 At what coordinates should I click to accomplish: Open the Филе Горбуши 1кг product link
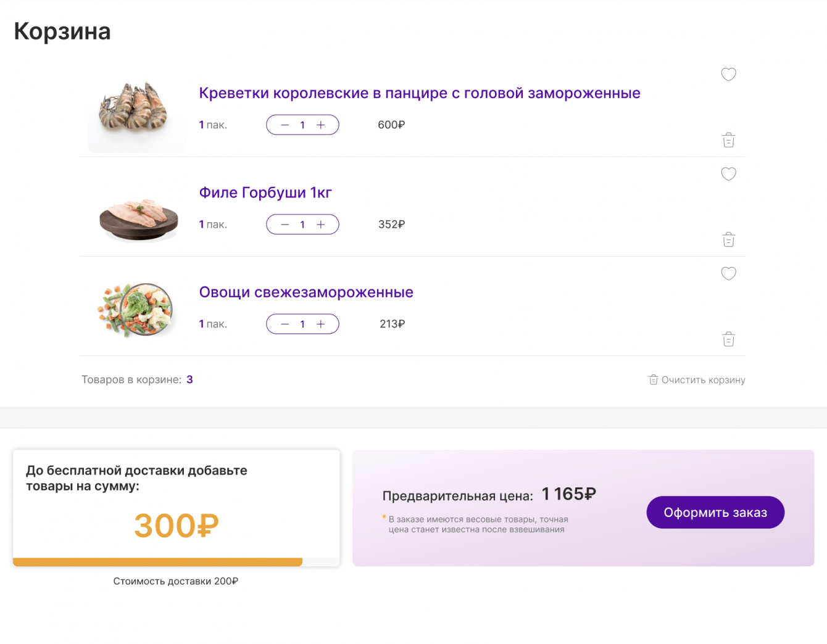pos(265,192)
